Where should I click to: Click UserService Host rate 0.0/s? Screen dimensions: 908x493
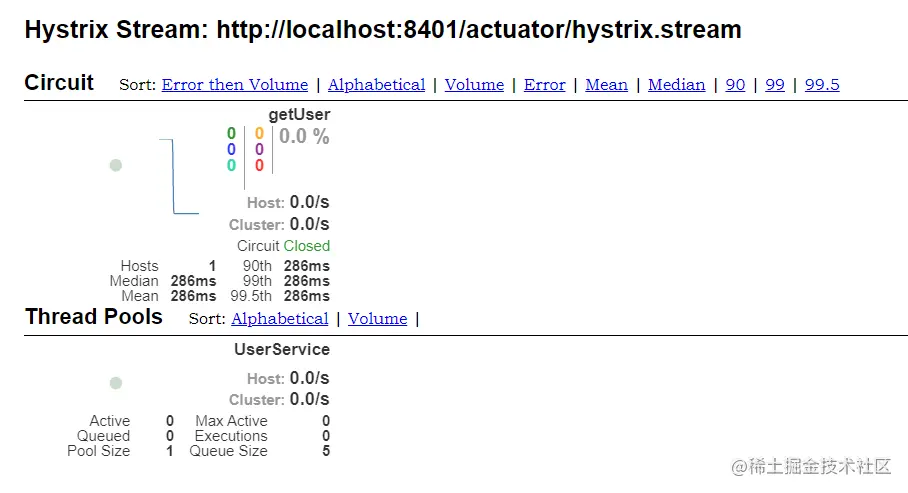point(309,378)
